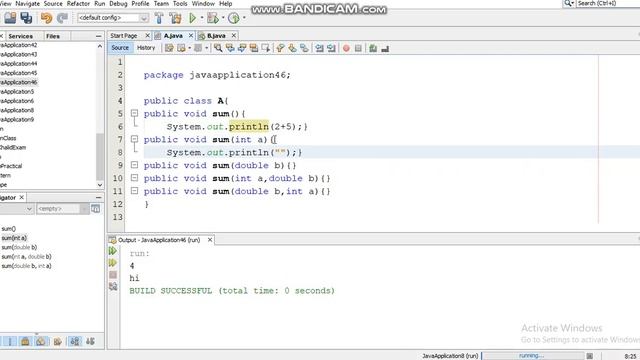This screenshot has height=360, width=640.
Task: Click the Build Project hammer icon
Action: [159, 18]
